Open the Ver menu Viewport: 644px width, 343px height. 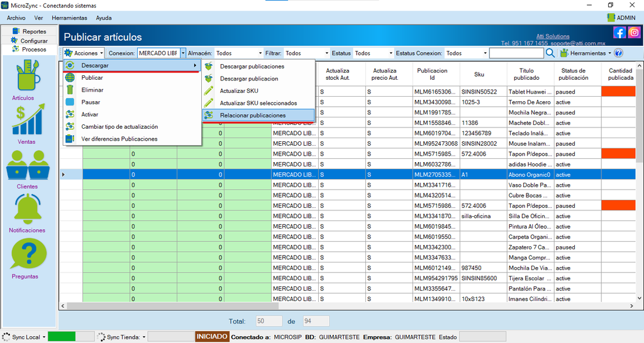coord(38,18)
